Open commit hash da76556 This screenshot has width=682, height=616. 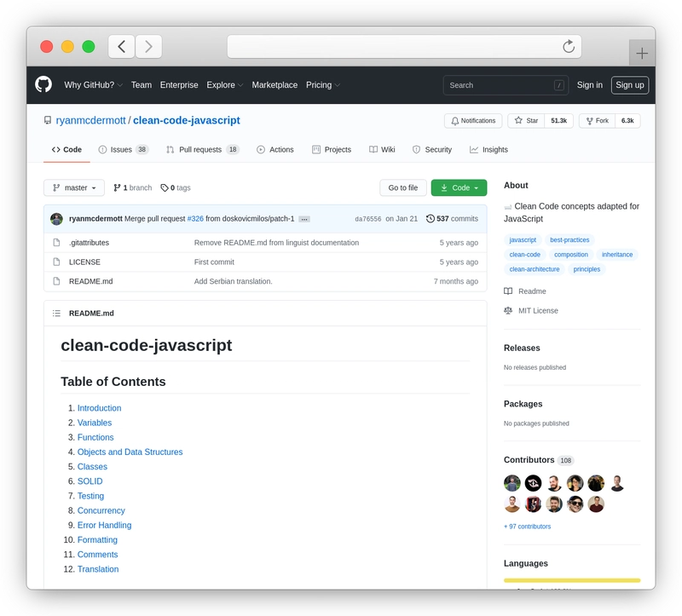[368, 219]
